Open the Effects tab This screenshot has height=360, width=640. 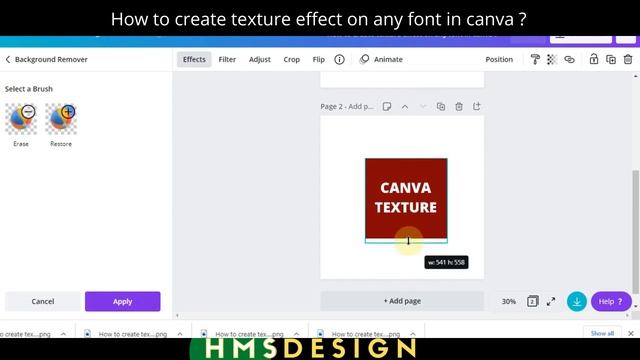tap(194, 60)
